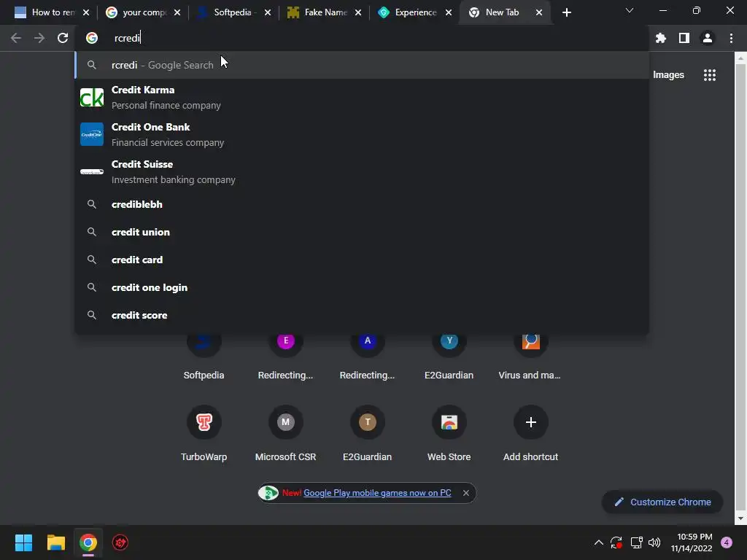This screenshot has height=560, width=747.
Task: Open the Redirecting shortcut with A icon
Action: [x=368, y=355]
